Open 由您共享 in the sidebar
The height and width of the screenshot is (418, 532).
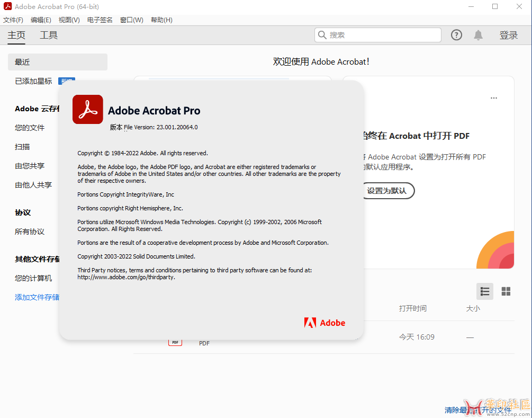pos(30,166)
